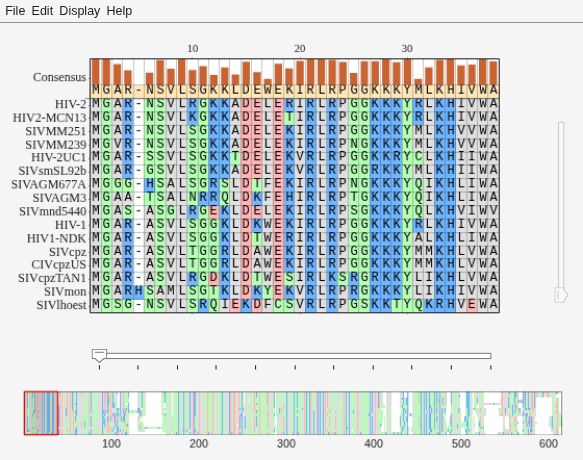Click the Consensus row label
Screen dimensions: 583x460
point(59,77)
